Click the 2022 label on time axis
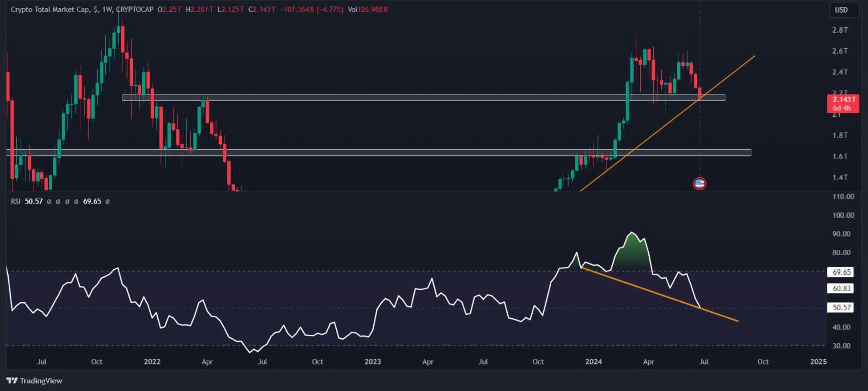The width and height of the screenshot is (868, 391). (x=152, y=362)
